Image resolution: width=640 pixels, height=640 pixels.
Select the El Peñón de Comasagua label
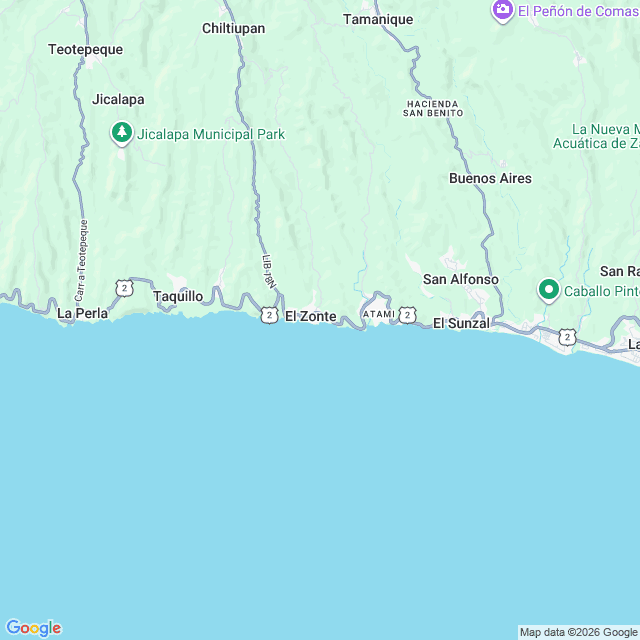pos(578,11)
